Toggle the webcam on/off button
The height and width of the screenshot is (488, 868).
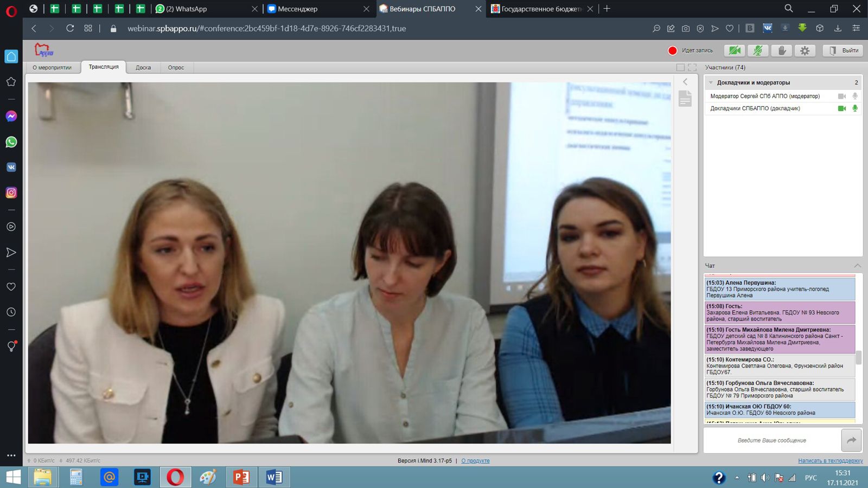pyautogui.click(x=735, y=50)
